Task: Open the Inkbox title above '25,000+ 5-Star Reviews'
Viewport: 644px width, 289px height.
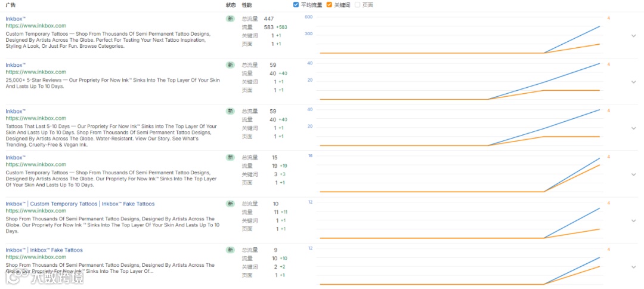Action: tap(16, 65)
